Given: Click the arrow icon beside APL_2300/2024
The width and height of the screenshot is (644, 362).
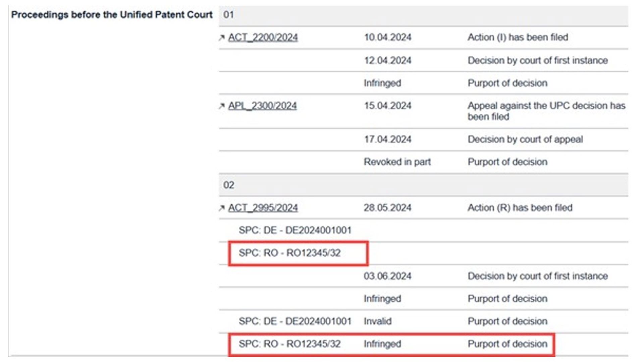Looking at the screenshot, I should pos(221,106).
